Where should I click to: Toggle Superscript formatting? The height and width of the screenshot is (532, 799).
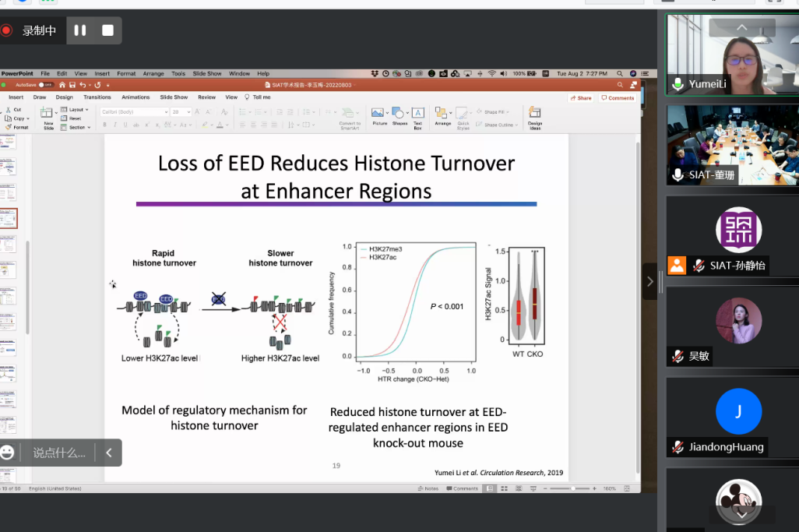[146, 125]
